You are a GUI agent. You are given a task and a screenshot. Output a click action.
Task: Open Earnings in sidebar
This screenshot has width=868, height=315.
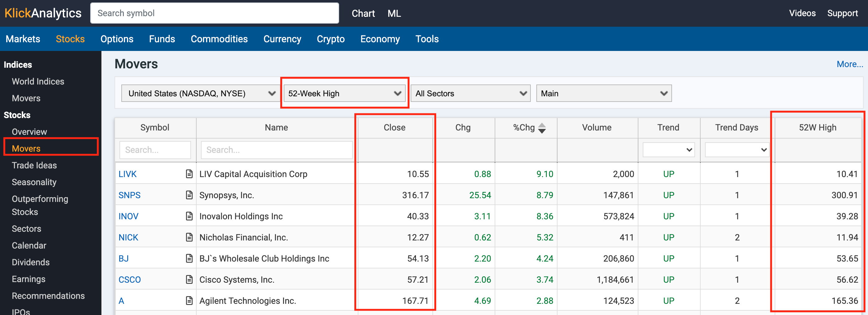[29, 279]
